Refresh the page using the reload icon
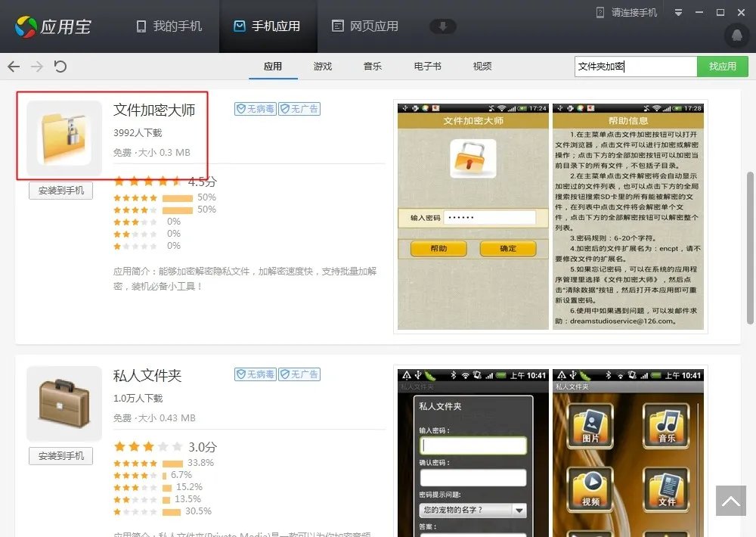The width and height of the screenshot is (756, 537). pos(60,67)
